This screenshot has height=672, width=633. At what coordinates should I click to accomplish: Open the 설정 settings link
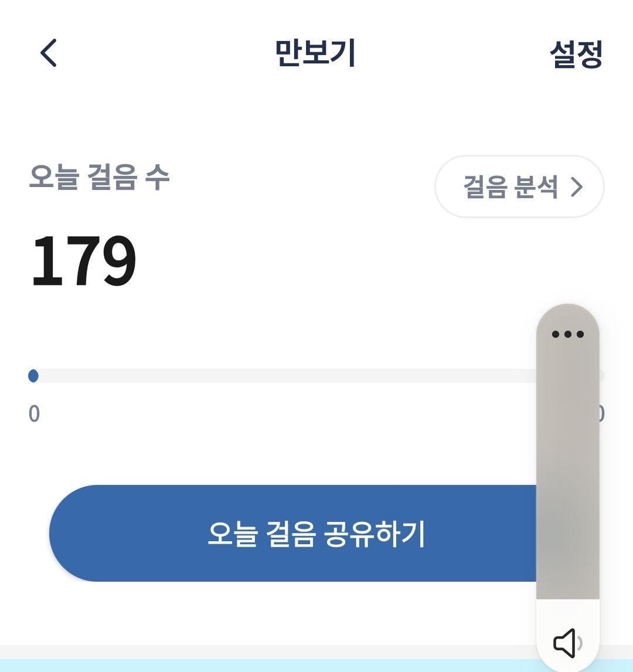(x=576, y=54)
